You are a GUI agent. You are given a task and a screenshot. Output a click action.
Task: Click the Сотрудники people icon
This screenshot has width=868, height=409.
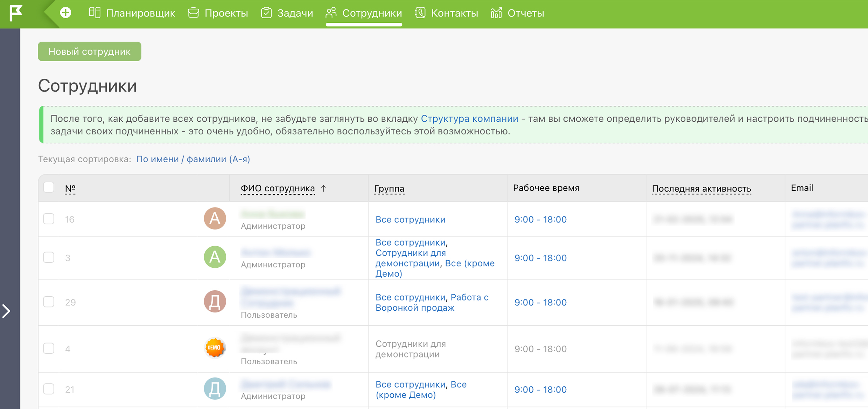click(331, 13)
